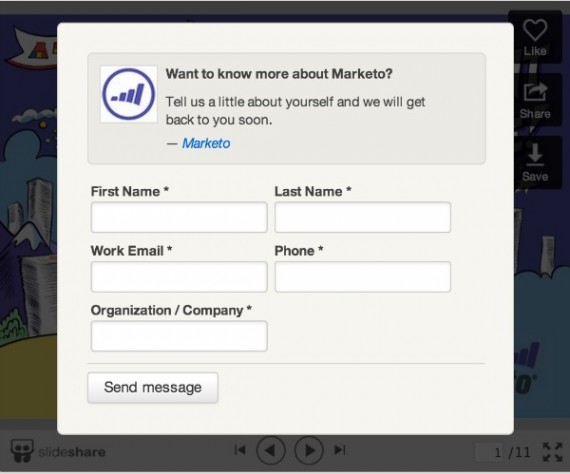Advance to the next slide
Viewport: 570px width, 474px height.
309,450
